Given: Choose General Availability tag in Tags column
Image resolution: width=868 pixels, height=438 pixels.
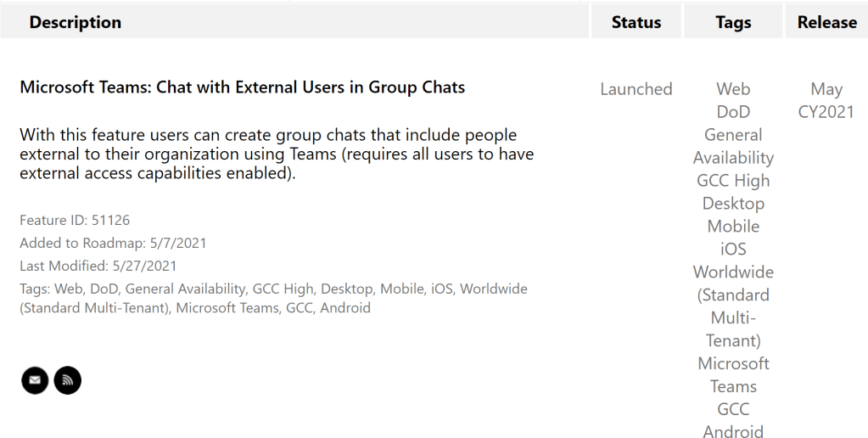Looking at the screenshot, I should tap(733, 146).
